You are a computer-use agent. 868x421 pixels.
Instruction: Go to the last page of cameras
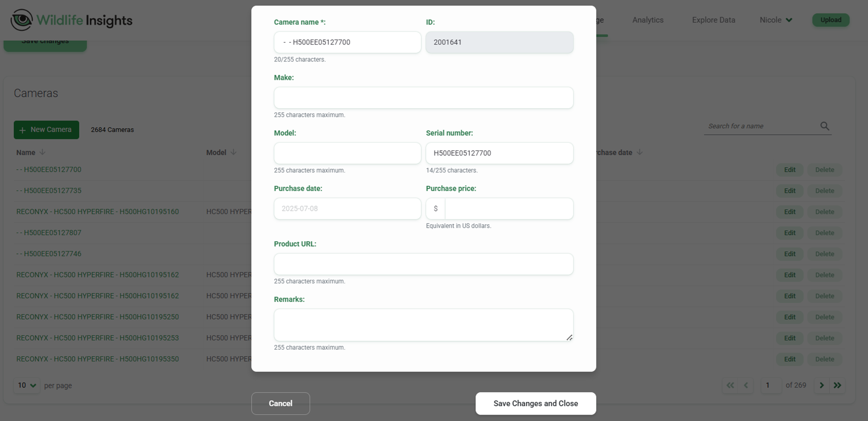837,385
